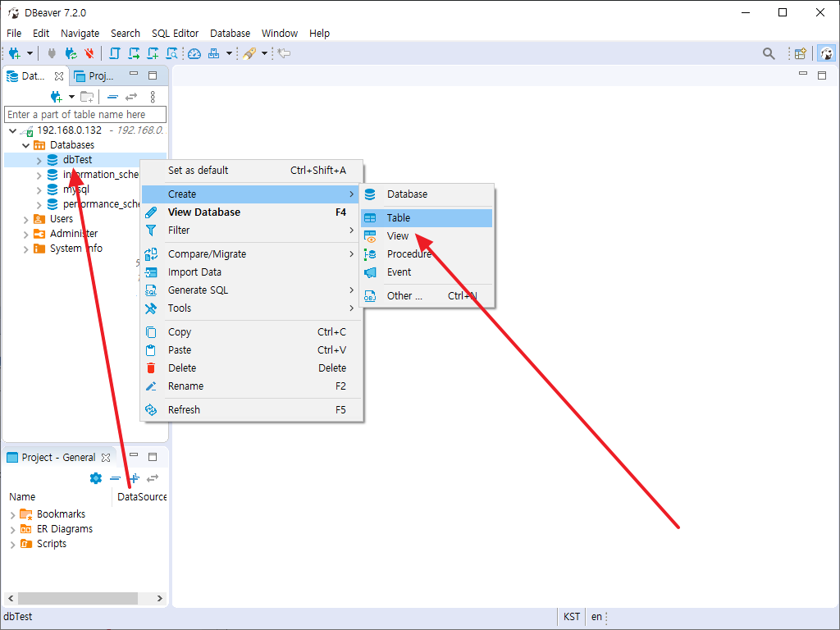Open the Window menu

pyautogui.click(x=280, y=33)
